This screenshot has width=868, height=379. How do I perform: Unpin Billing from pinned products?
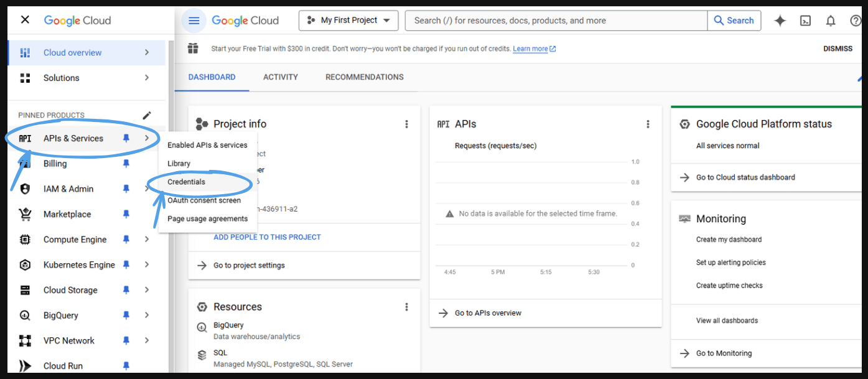[126, 164]
